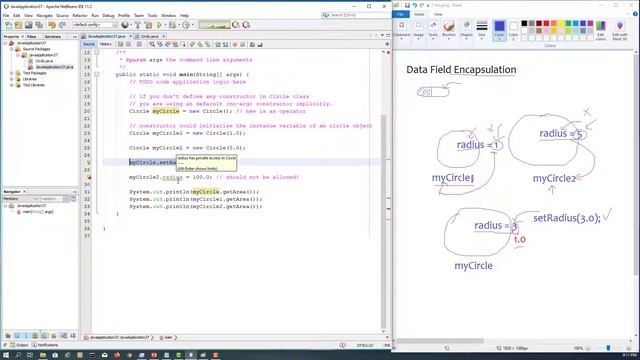Open the Debug menu in NetBeans

click(108, 16)
